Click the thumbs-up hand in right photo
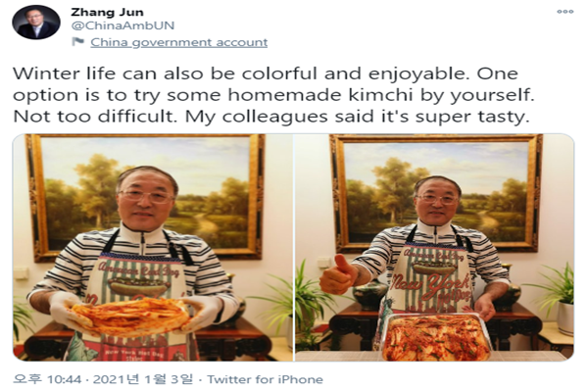 (x=339, y=275)
